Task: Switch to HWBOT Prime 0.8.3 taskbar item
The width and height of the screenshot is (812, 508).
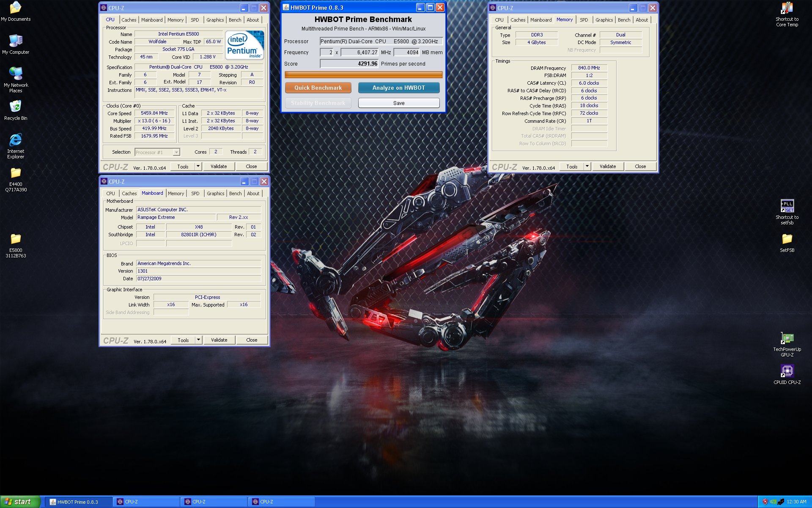Action: click(x=78, y=502)
